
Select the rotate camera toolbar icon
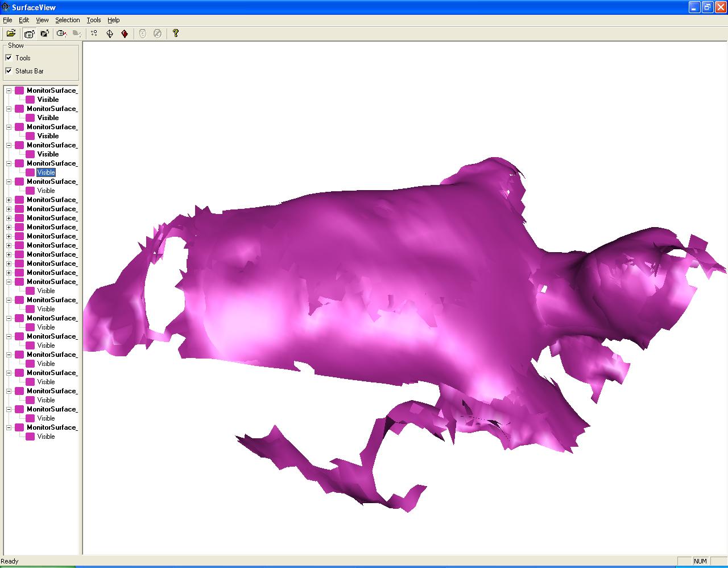30,34
